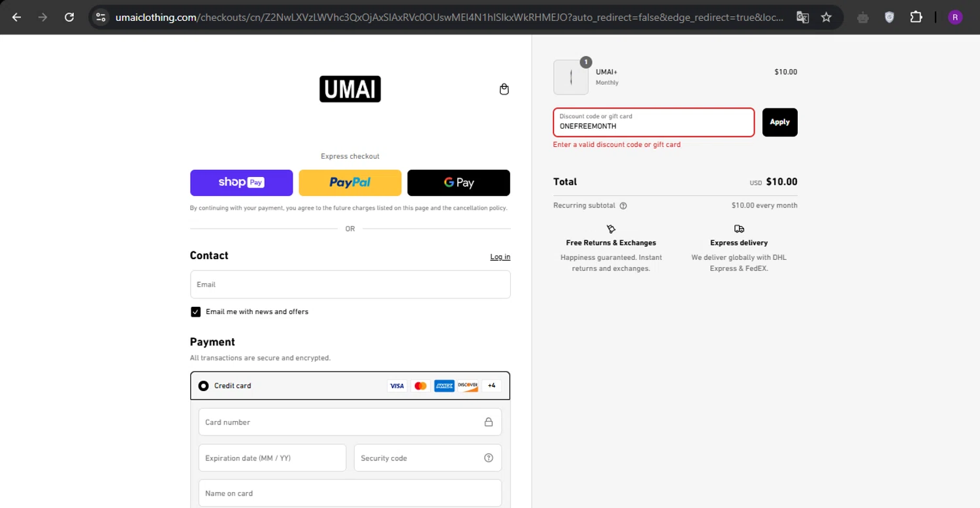This screenshot has width=980, height=508.
Task: Click the Security code field
Action: tap(428, 458)
